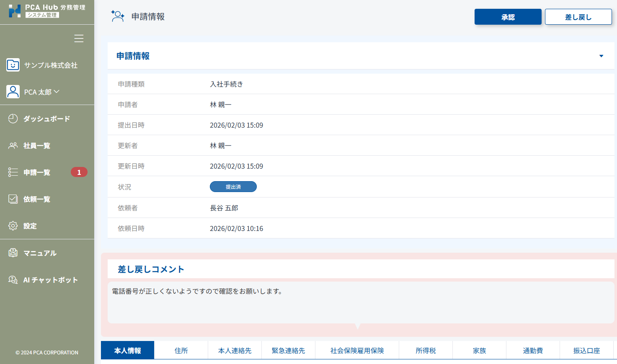Click the red notification badge on 申請一覧

pyautogui.click(x=79, y=172)
